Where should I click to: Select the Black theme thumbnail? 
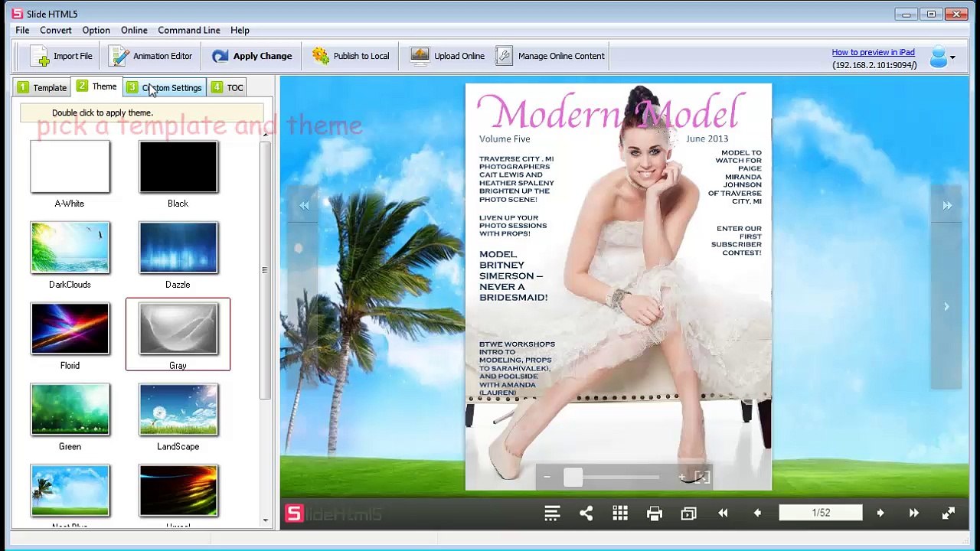[x=178, y=167]
